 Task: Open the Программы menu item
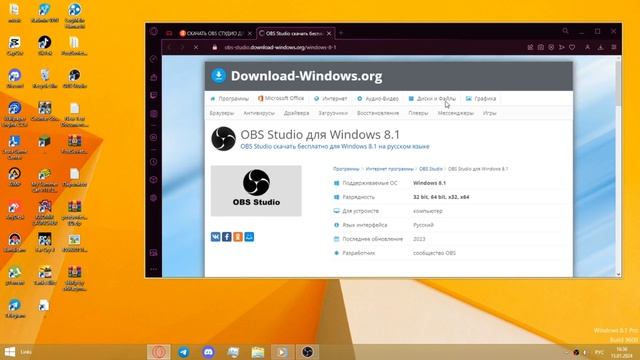229,99
